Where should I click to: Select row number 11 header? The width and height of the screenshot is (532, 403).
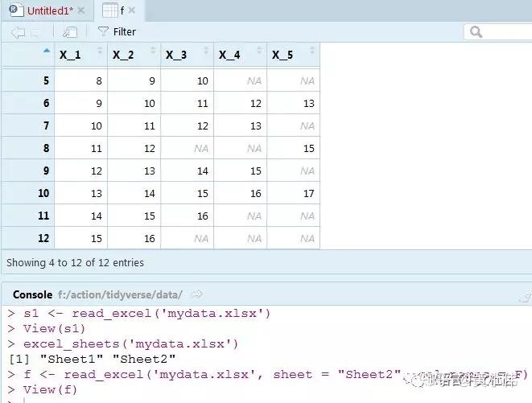pyautogui.click(x=28, y=216)
